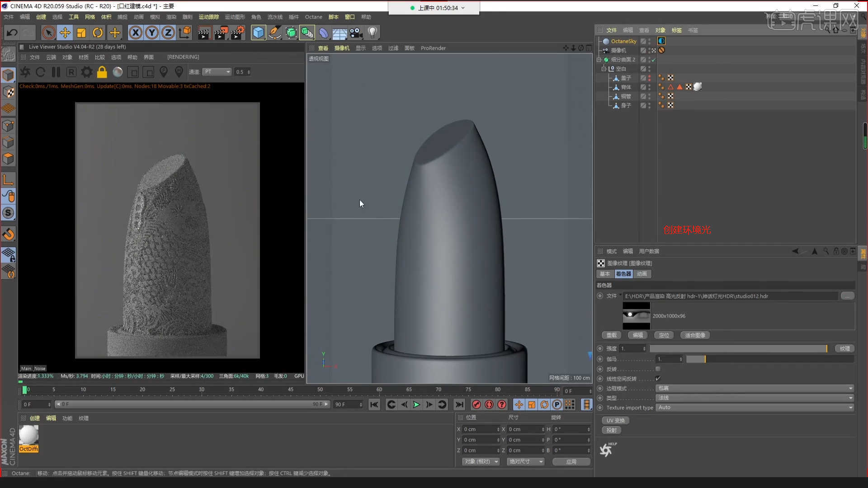The height and width of the screenshot is (488, 868).
Task: Enable the 反转 invert checkbox
Action: tap(658, 369)
